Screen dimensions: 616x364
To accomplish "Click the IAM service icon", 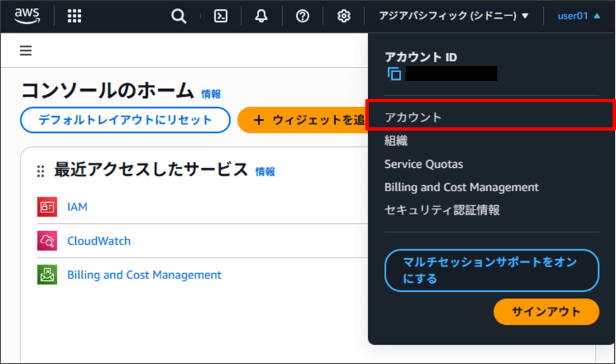I will coord(47,207).
